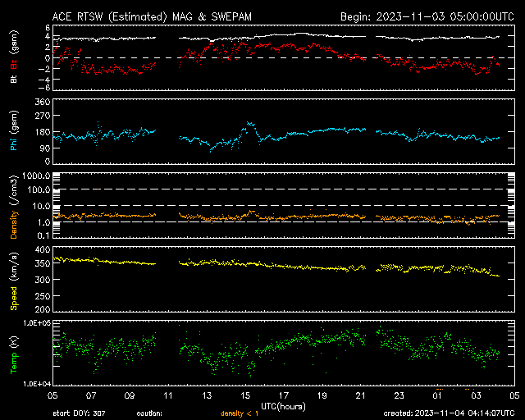Click hour 13 on the time axis
This screenshot has width=525, height=420.
207,395
